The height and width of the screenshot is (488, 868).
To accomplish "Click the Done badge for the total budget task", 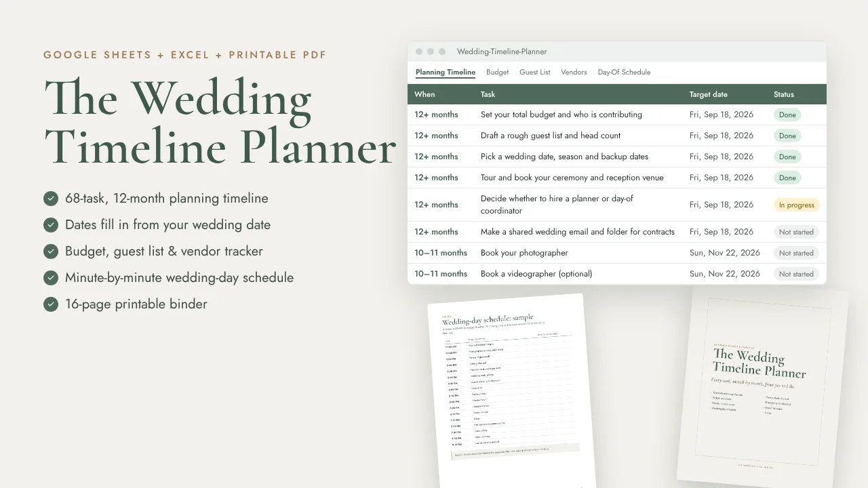I will click(x=787, y=115).
